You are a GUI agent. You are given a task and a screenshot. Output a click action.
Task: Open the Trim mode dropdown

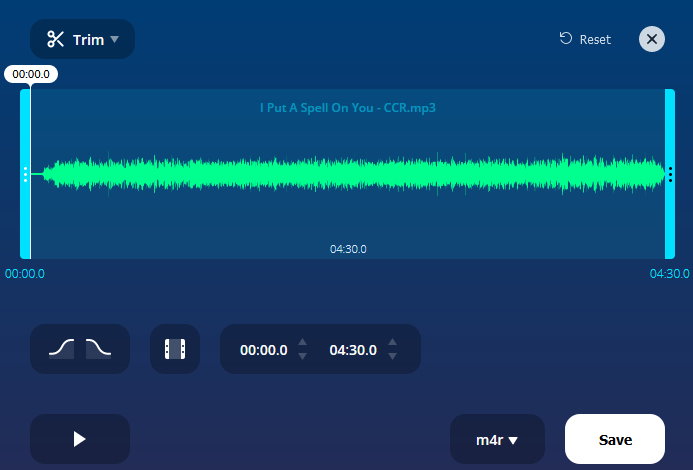(x=82, y=39)
